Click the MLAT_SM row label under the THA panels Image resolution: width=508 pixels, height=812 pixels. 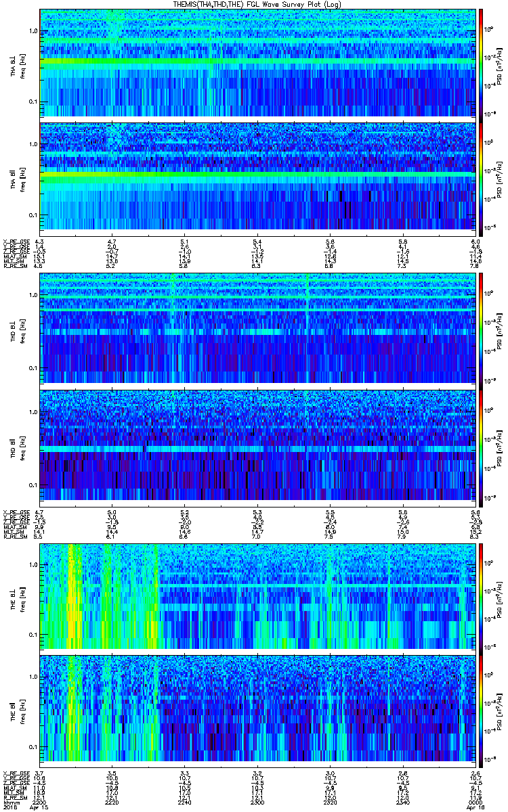(x=15, y=257)
